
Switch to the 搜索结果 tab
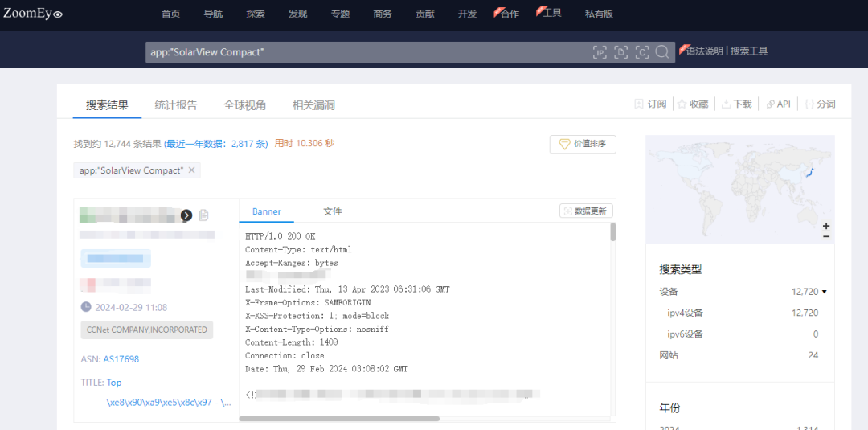point(108,105)
